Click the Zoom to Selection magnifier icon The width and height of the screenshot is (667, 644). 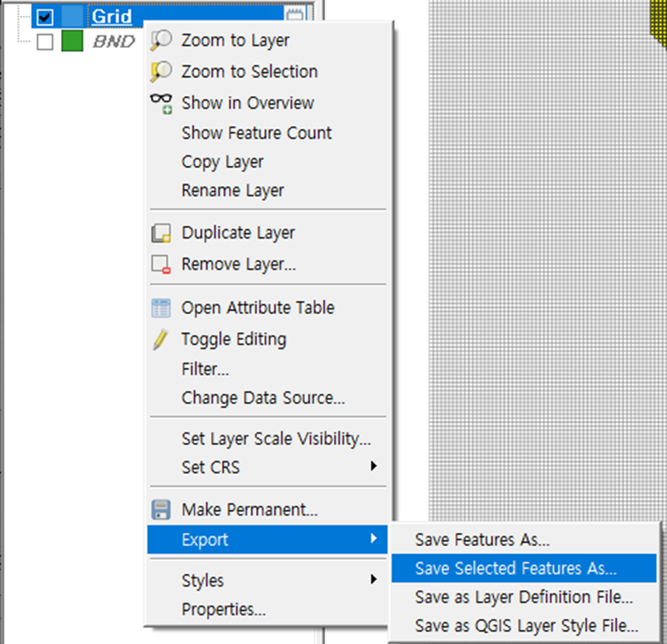tap(161, 72)
